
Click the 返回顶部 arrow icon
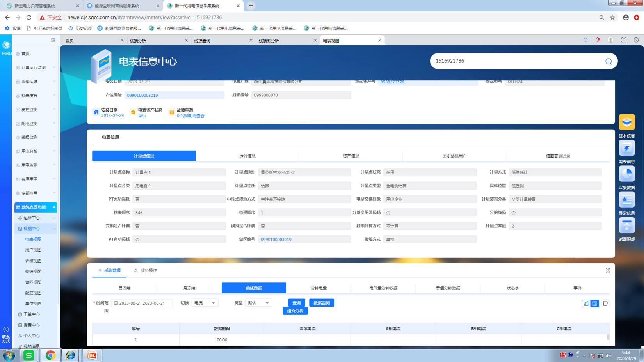tap(626, 225)
